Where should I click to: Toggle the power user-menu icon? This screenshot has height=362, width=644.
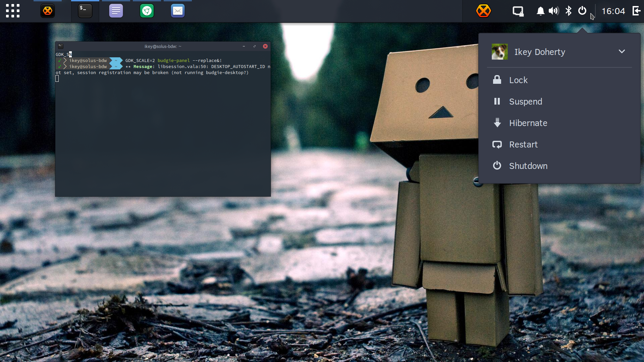[582, 11]
